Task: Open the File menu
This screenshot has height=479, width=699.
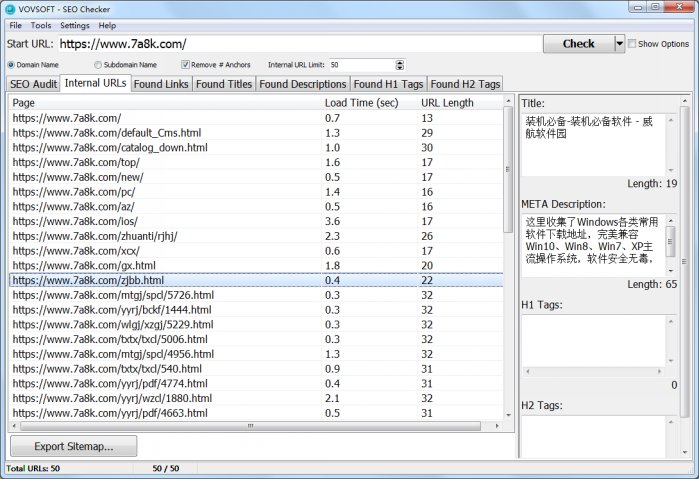Action: (16, 25)
